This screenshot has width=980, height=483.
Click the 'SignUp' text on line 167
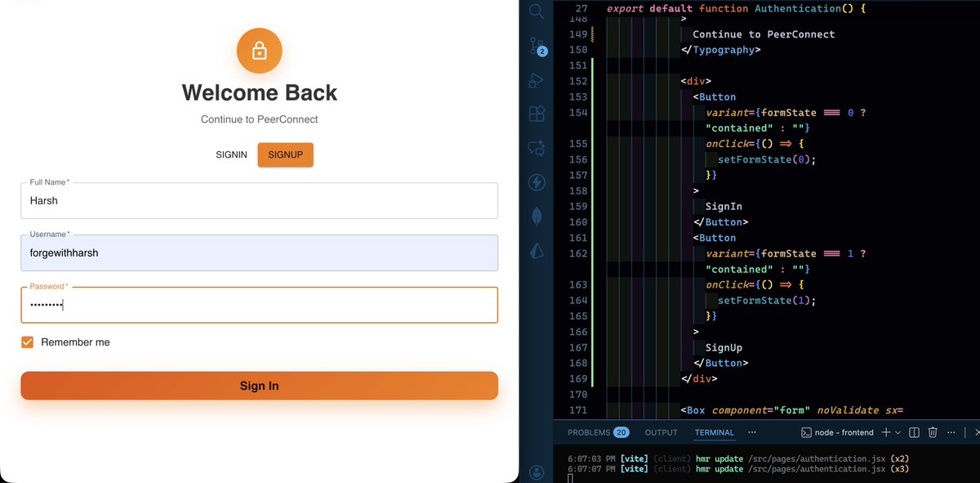[x=724, y=348]
